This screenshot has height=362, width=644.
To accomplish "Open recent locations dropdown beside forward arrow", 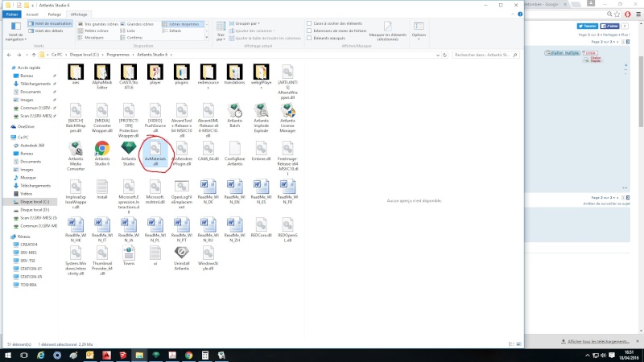I will tap(27, 55).
